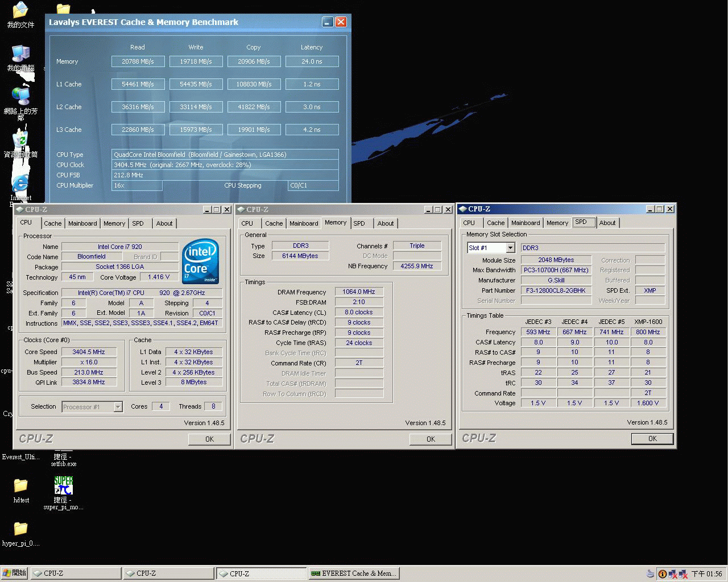Click the taskbar clock showing 01:56

[706, 573]
